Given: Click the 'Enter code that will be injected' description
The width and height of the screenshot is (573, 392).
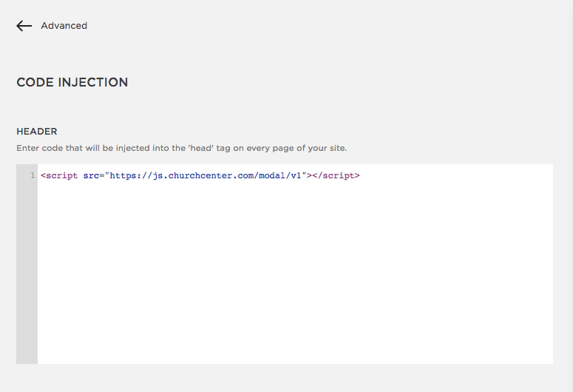Looking at the screenshot, I should (182, 148).
